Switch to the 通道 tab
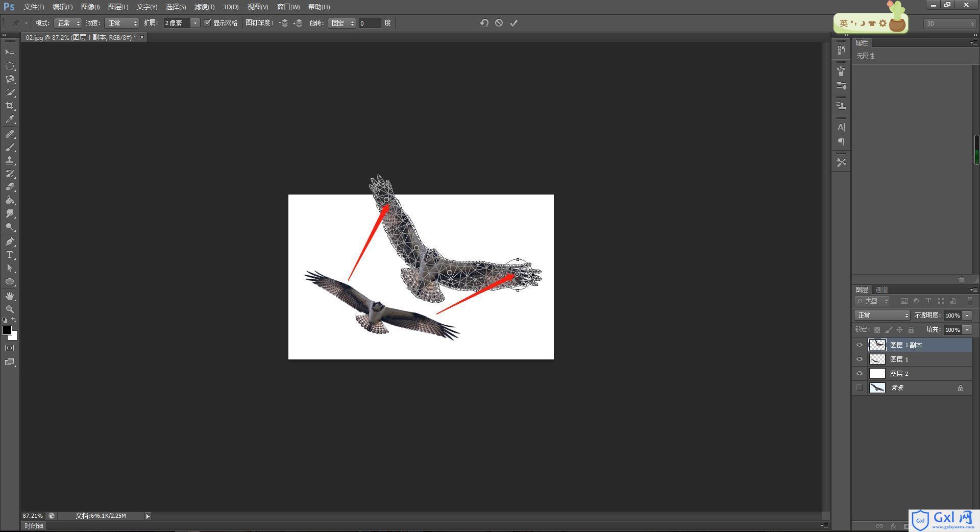Image resolution: width=980 pixels, height=532 pixels. click(881, 290)
